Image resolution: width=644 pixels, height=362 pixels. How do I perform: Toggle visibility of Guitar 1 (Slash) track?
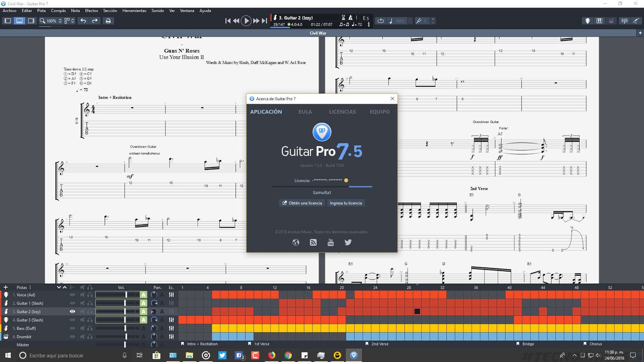tap(72, 303)
